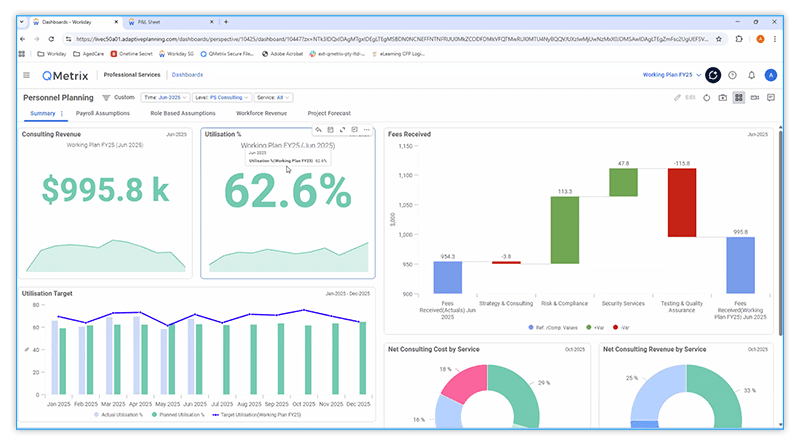Switch to the Payroll Assumptions tab
Image resolution: width=800 pixels, height=448 pixels.
pos(104,114)
